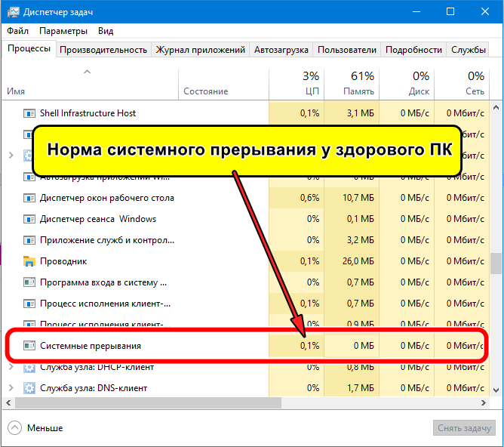Image resolution: width=504 pixels, height=447 pixels.
Task: Open the Службы tab
Action: 468,50
